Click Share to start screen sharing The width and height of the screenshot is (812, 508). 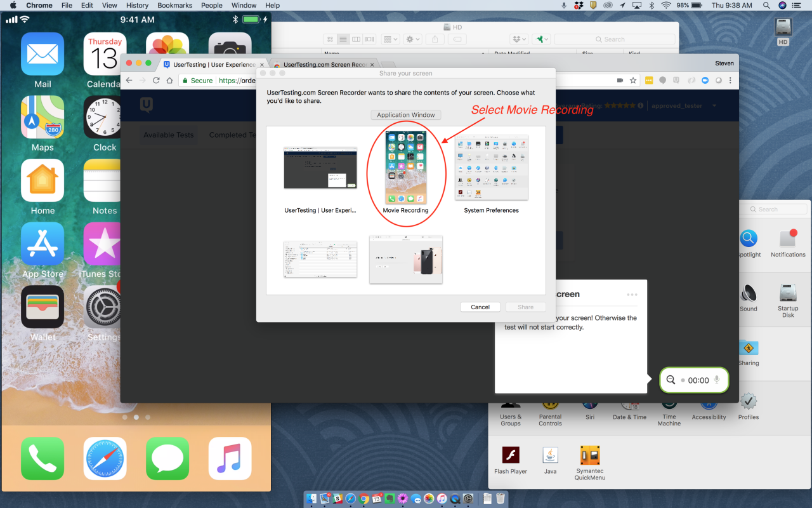click(x=525, y=307)
